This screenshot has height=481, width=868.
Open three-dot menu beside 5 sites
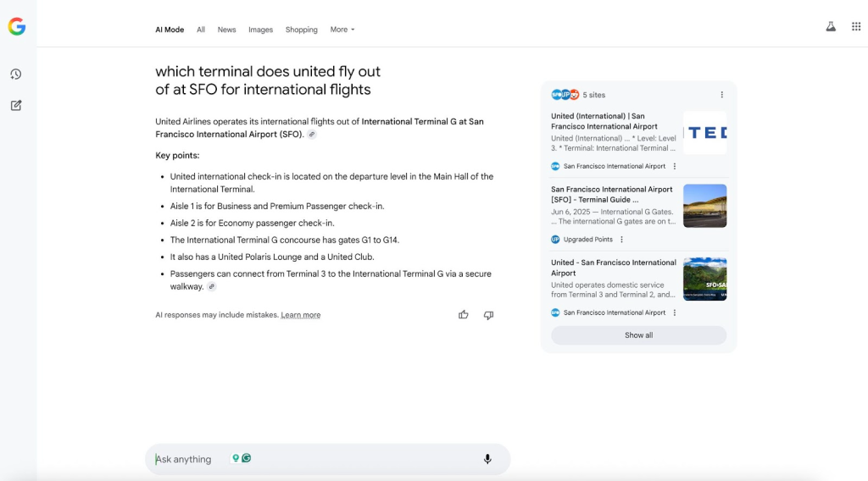(x=722, y=95)
